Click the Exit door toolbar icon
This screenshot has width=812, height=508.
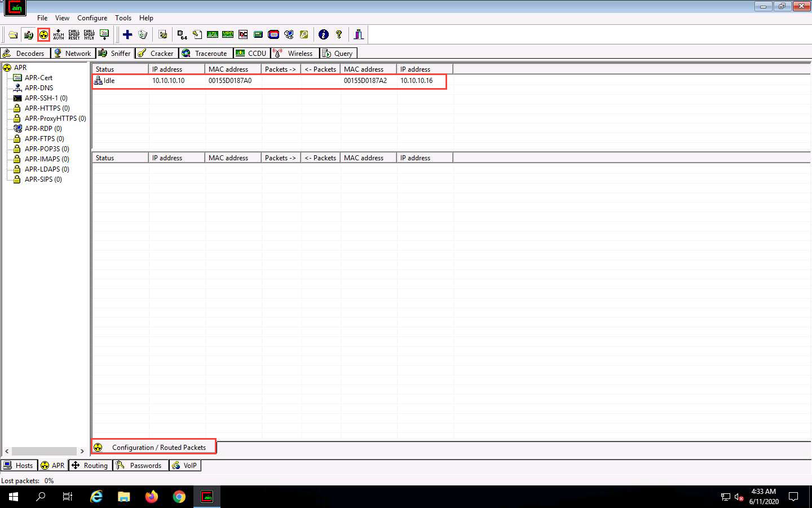pos(359,35)
